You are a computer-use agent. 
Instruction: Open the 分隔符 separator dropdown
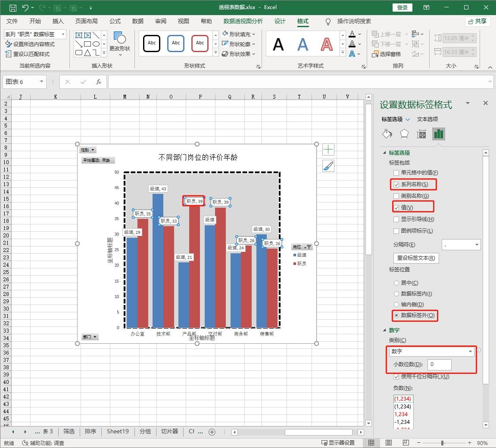[461, 245]
